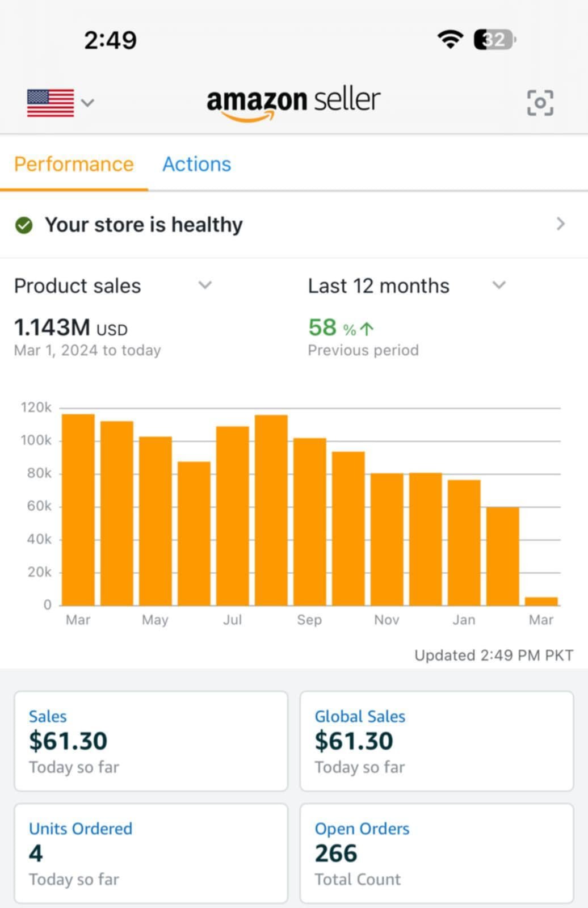Open the Sales today card
588x908 pixels.
(x=151, y=741)
